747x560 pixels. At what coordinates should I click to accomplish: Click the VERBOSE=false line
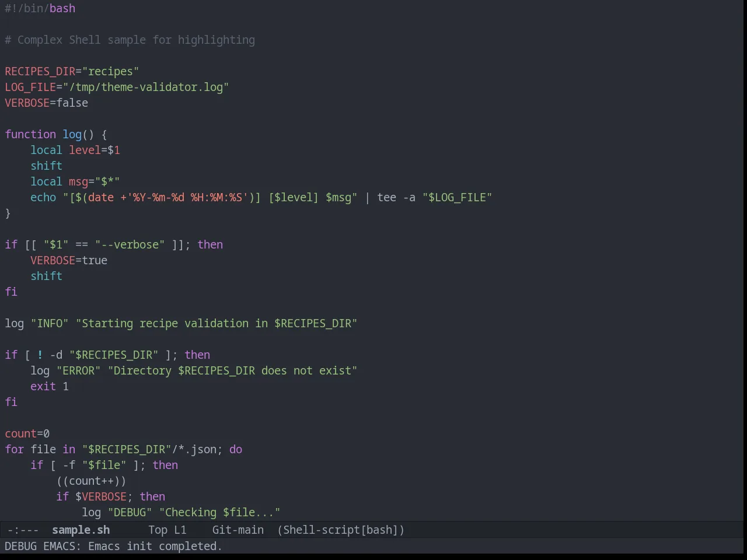point(46,103)
